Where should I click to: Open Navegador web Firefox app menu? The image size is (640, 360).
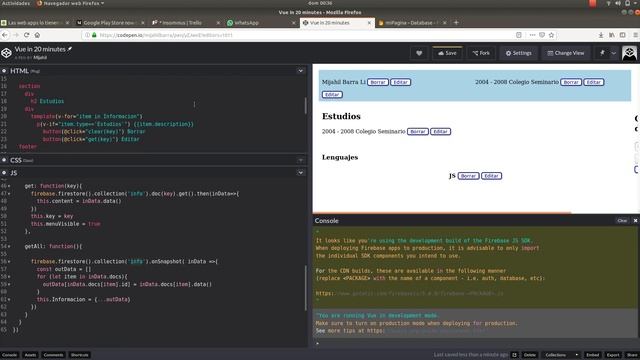pos(70,3)
